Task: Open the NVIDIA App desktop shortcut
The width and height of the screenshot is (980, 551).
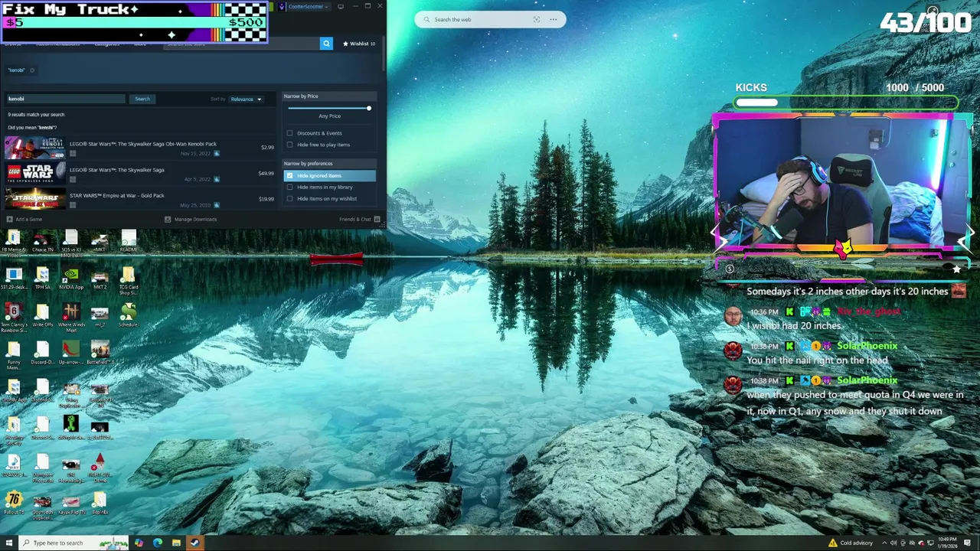Action: [x=70, y=278]
